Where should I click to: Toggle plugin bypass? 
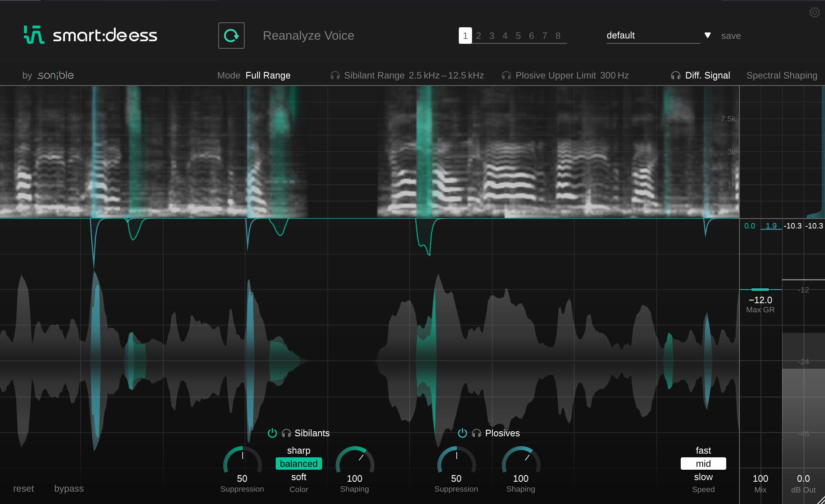69,489
